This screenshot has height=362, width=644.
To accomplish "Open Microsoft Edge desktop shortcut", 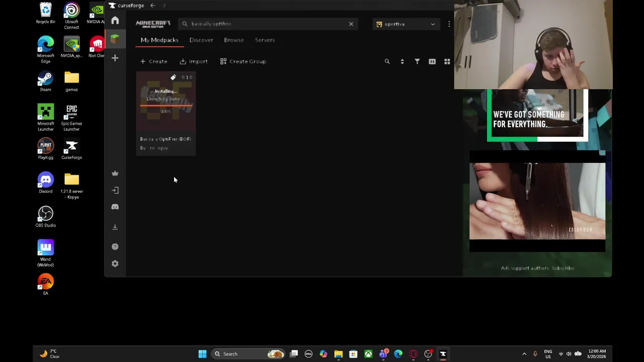I will click(45, 50).
